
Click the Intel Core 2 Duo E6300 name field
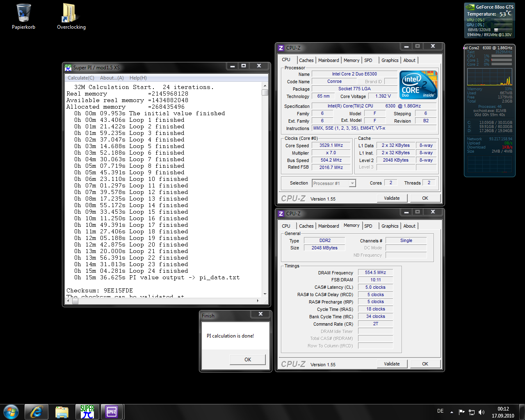point(354,74)
